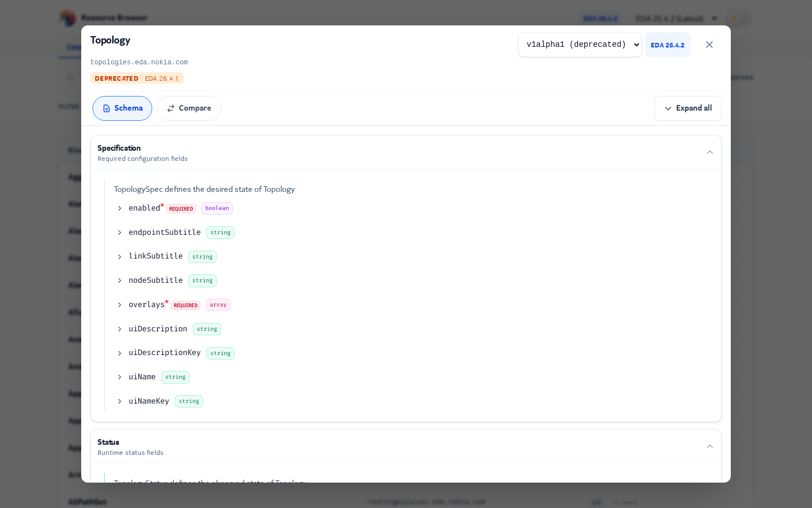Click the array type tag for overlays
Viewport: 812px width, 508px height.
click(x=218, y=305)
